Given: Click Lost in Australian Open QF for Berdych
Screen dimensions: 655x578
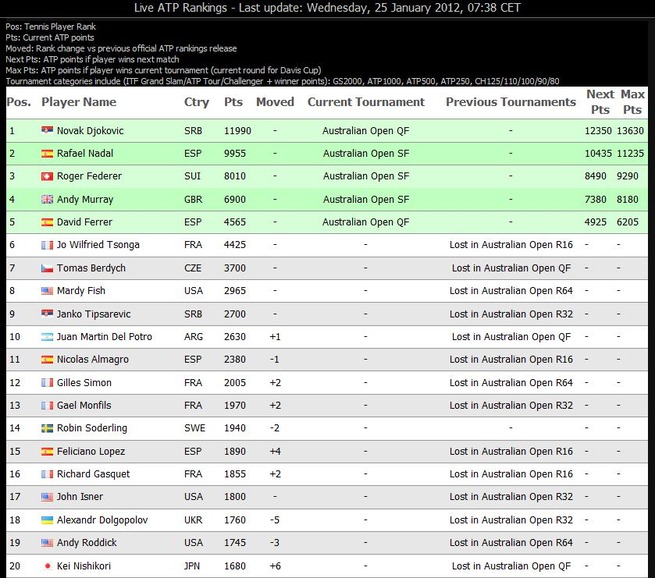Looking at the screenshot, I should 511,268.
